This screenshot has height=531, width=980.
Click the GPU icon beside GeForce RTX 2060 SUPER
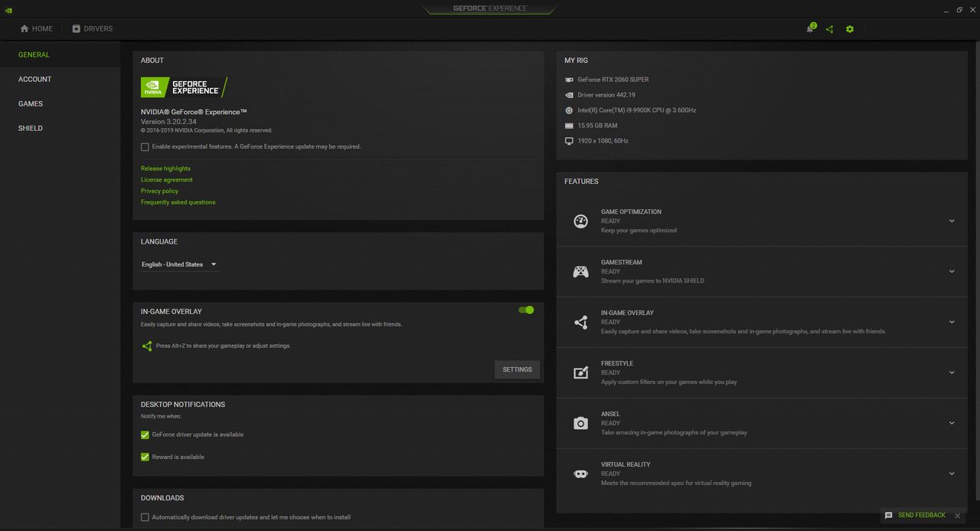[569, 80]
